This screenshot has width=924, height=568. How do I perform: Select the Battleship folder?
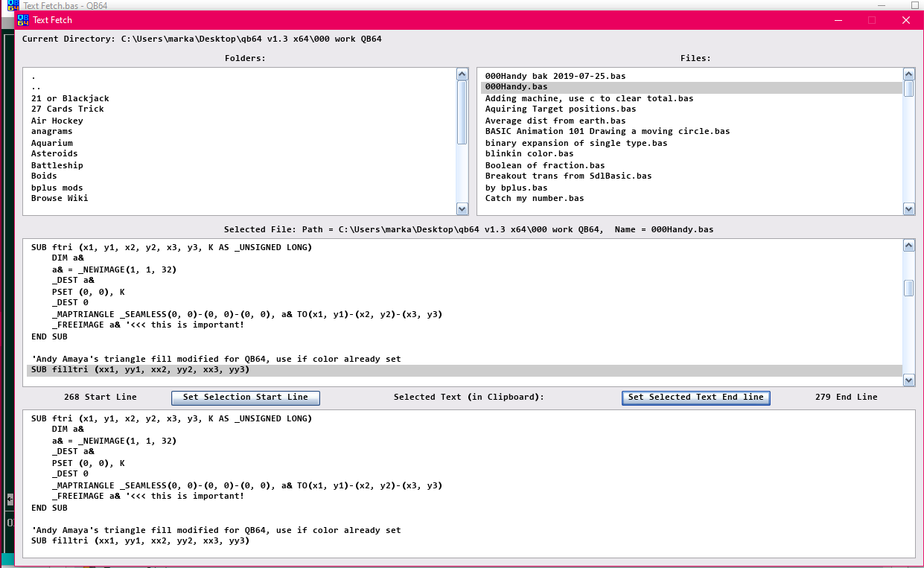57,165
